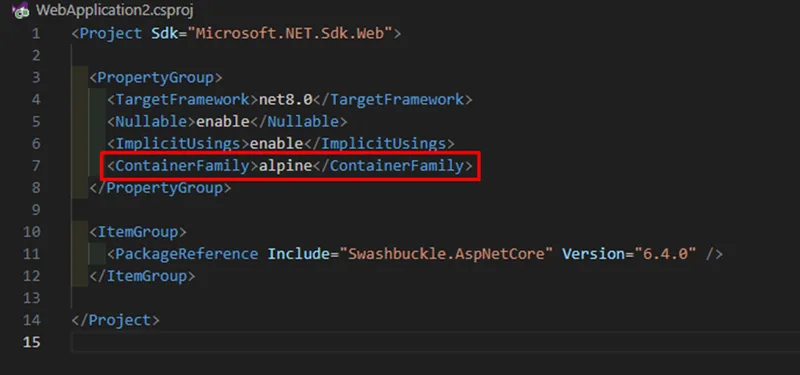
Task: Click the opening TargetFramework tag
Action: (183, 99)
